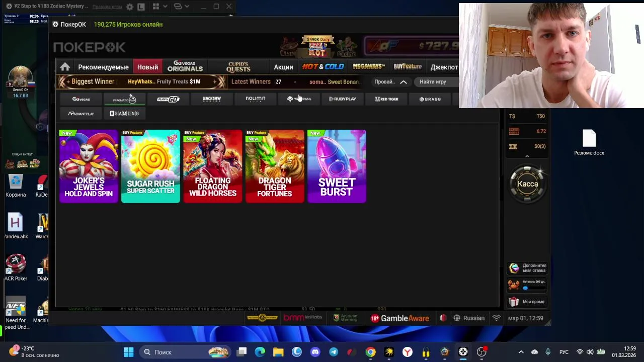Click the T$ balance row

click(527, 116)
